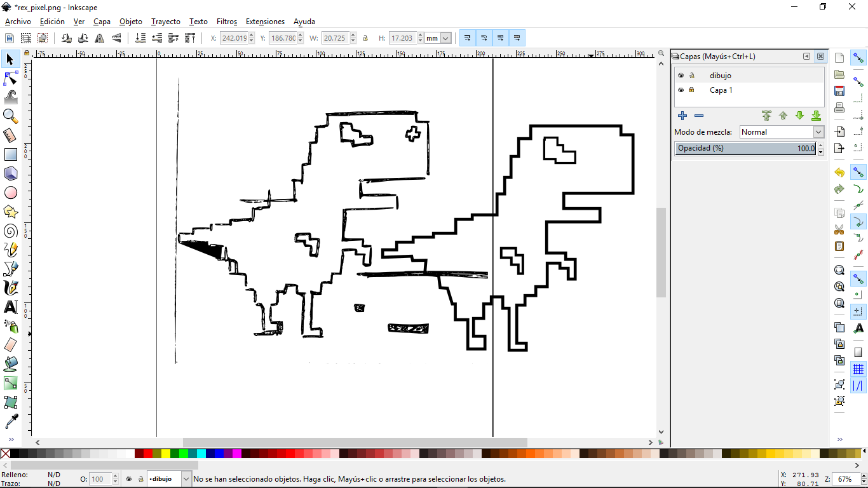
Task: Iconify the Capas panel
Action: (x=806, y=56)
